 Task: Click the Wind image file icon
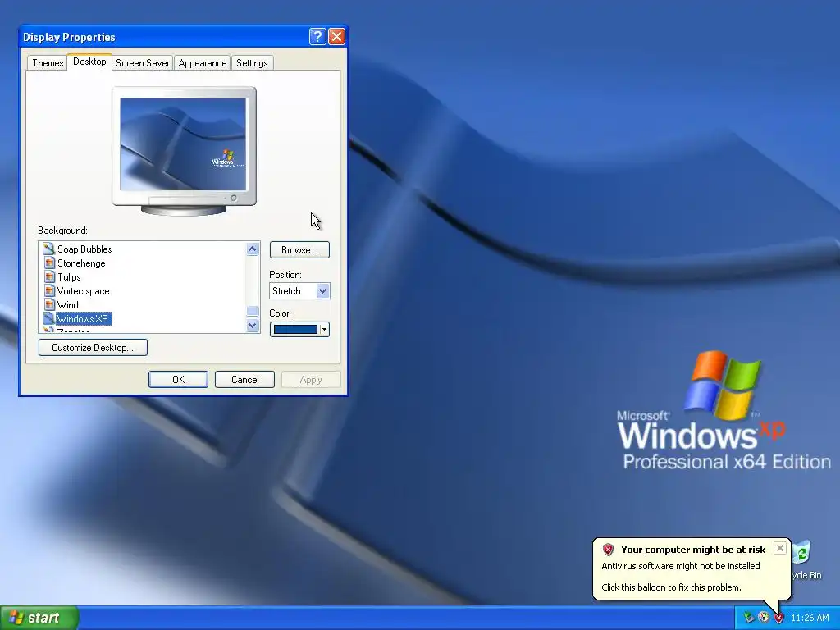pos(48,304)
